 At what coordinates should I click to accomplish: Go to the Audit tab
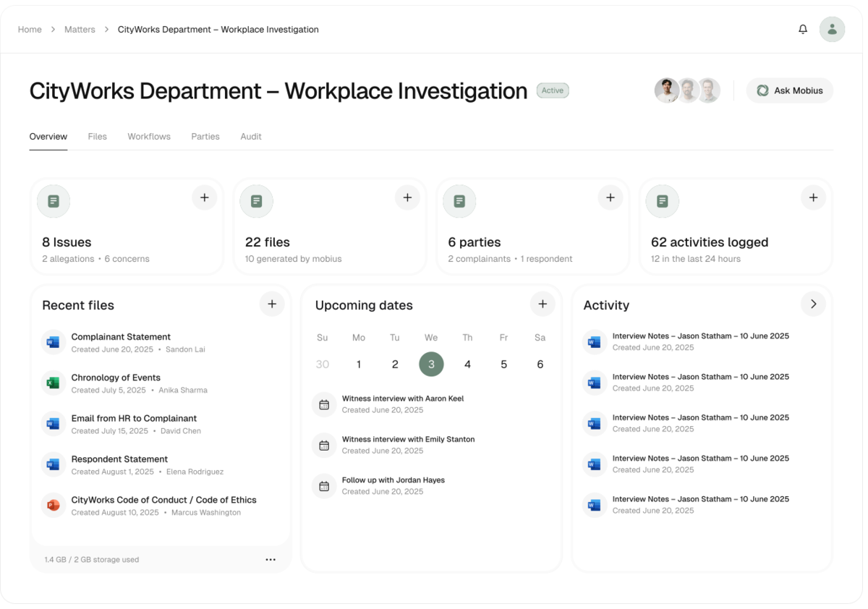(x=251, y=137)
